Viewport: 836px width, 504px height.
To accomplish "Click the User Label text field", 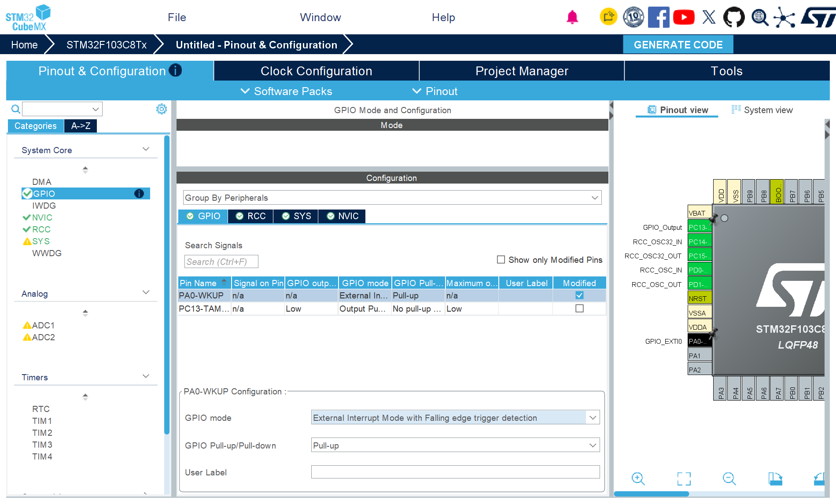I will click(455, 472).
